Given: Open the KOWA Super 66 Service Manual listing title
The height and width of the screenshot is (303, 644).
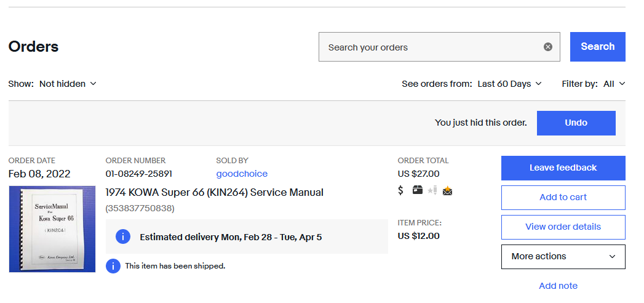Looking at the screenshot, I should click(215, 192).
